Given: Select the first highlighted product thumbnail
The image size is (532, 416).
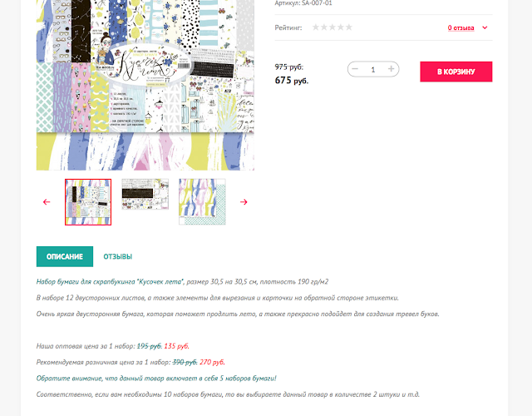Looking at the screenshot, I should click(88, 202).
